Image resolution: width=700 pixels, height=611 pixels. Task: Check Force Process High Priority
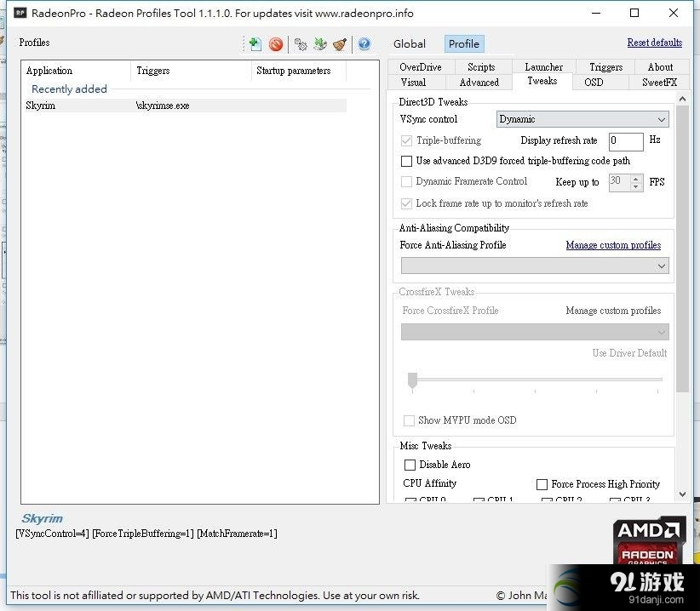pyautogui.click(x=542, y=484)
